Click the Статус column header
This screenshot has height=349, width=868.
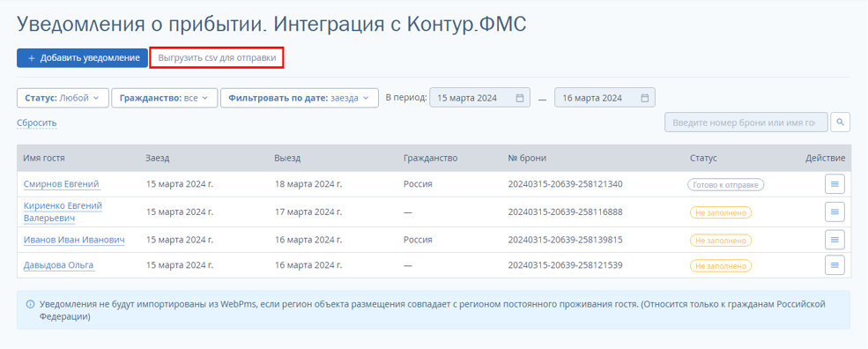click(703, 159)
